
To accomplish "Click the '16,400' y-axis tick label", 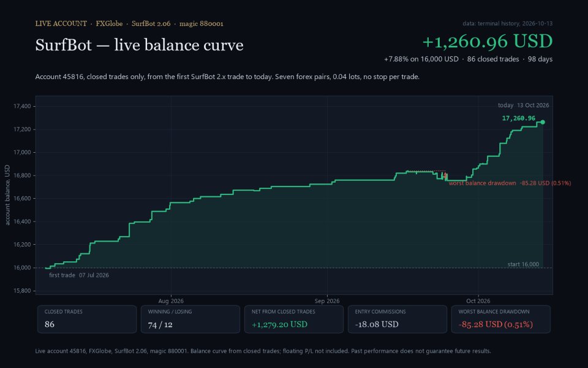I will coord(22,221).
